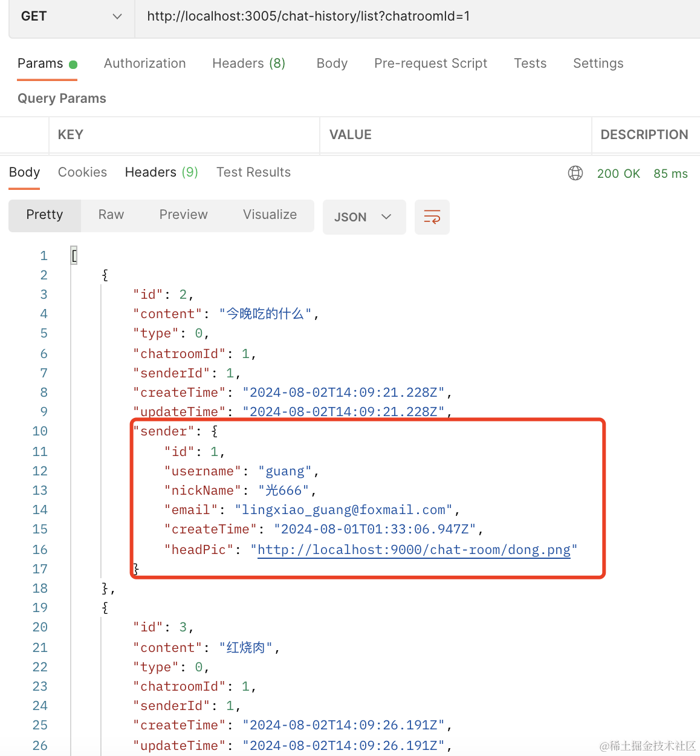The width and height of the screenshot is (700, 756).
Task: Select the Visualize view
Action: 270,215
